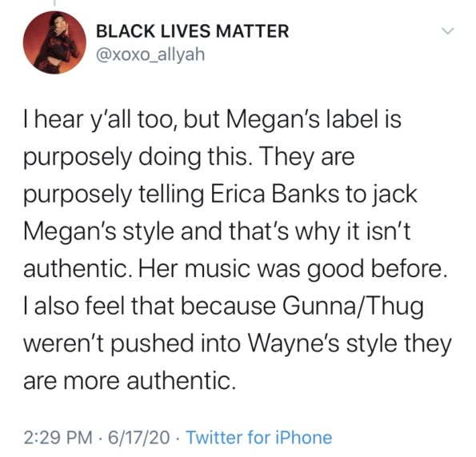This screenshot has width=476, height=457.
Task: Click the last line 'are more authentic.'
Action: [130, 381]
